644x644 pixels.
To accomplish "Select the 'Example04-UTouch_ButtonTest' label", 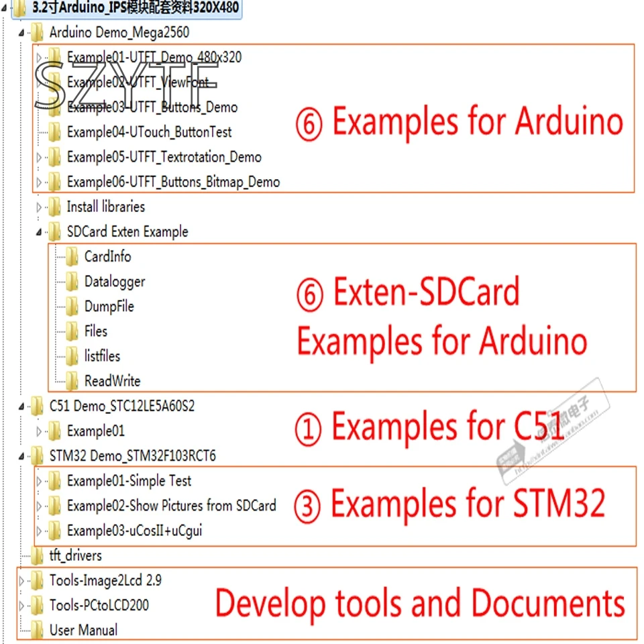I will pos(149,132).
